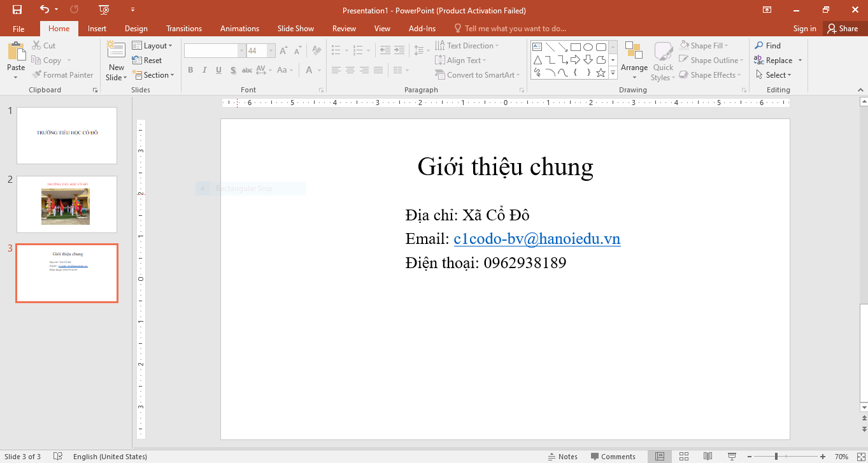The width and height of the screenshot is (868, 463).
Task: Toggle italic formatting
Action: [x=204, y=70]
